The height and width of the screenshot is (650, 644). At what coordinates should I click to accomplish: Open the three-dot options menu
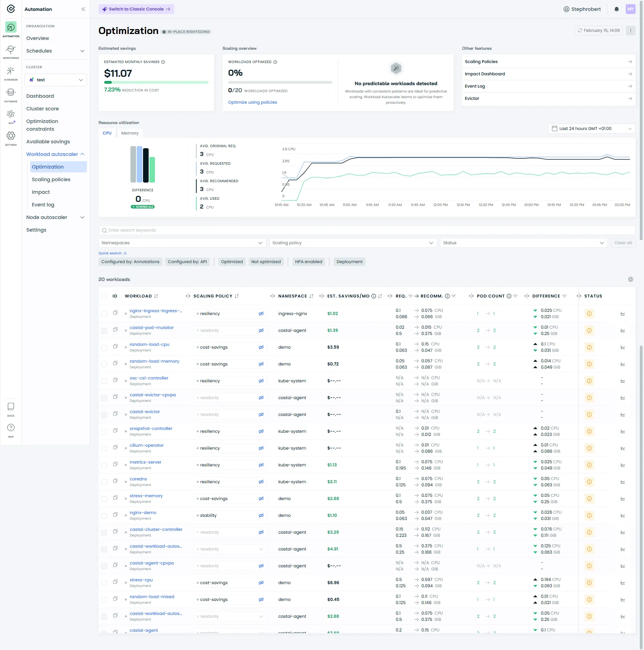630,30
